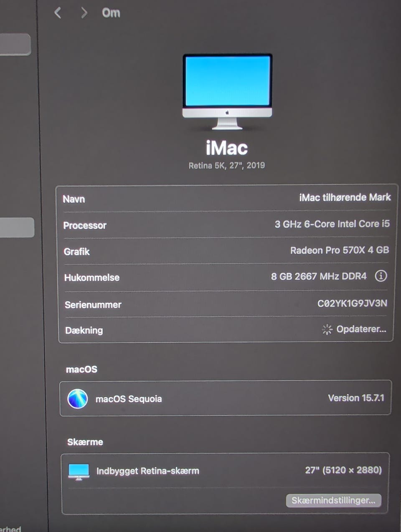This screenshot has width=401, height=532.
Task: Click the 'Hukommelse' row label
Action: (92, 278)
